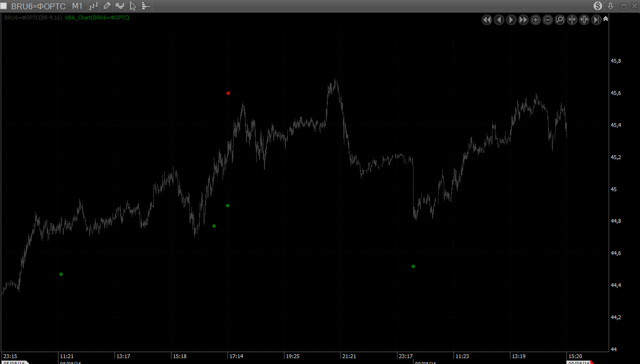
Task: Select the pencil drawing tool
Action: pos(107,6)
